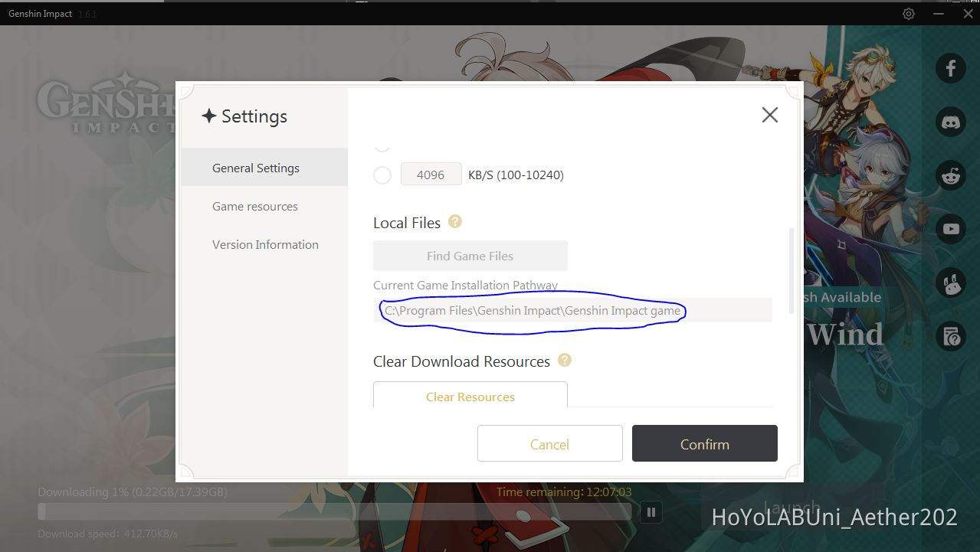This screenshot has width=980, height=552.
Task: Open the Facebook social icon
Action: 951,67
